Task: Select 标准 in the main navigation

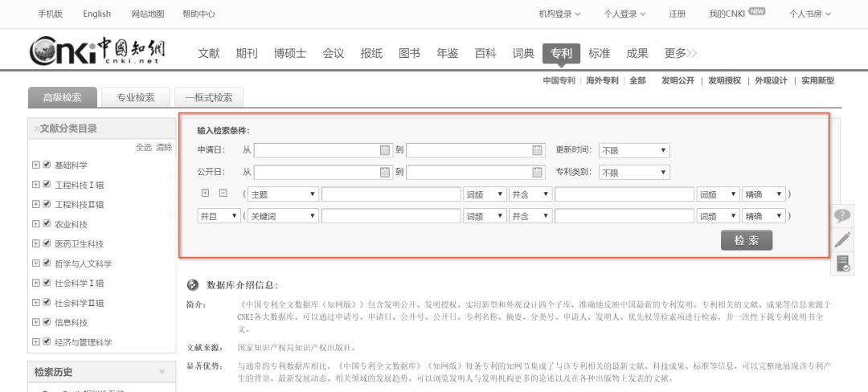Action: [599, 53]
